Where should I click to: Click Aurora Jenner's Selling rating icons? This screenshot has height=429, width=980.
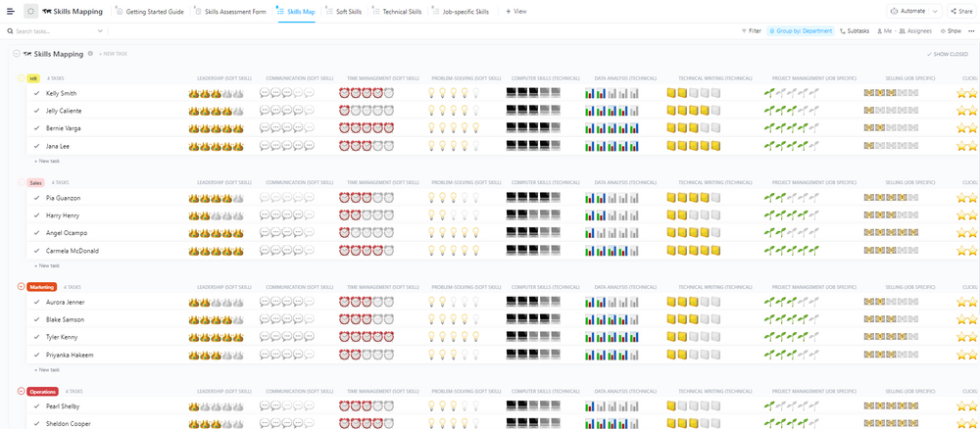(x=891, y=302)
